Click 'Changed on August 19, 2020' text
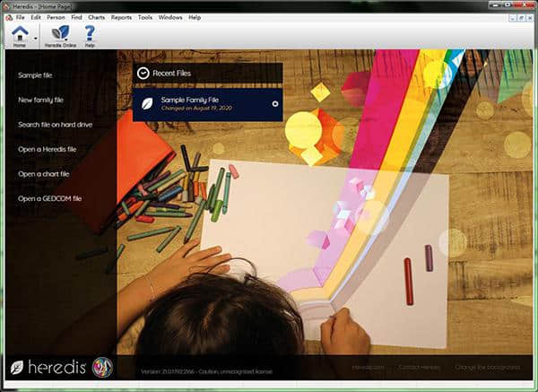538x392 pixels. coord(196,109)
